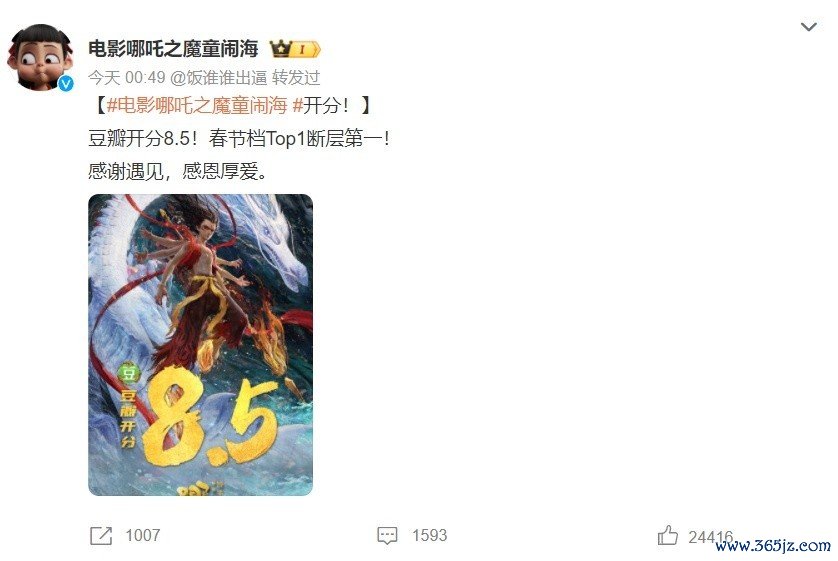This screenshot has height=561, width=838.
Task: Click the blue verified badge on avatar
Action: [65, 83]
